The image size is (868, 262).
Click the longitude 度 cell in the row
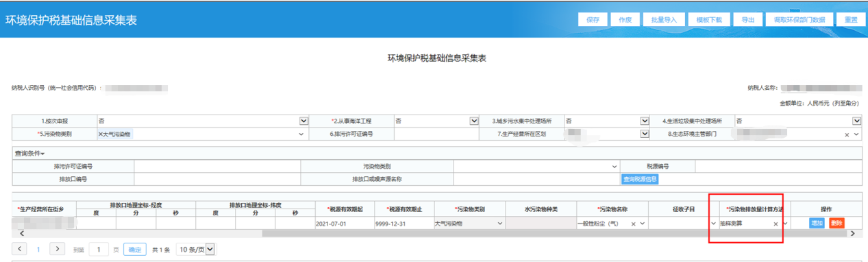[96, 224]
